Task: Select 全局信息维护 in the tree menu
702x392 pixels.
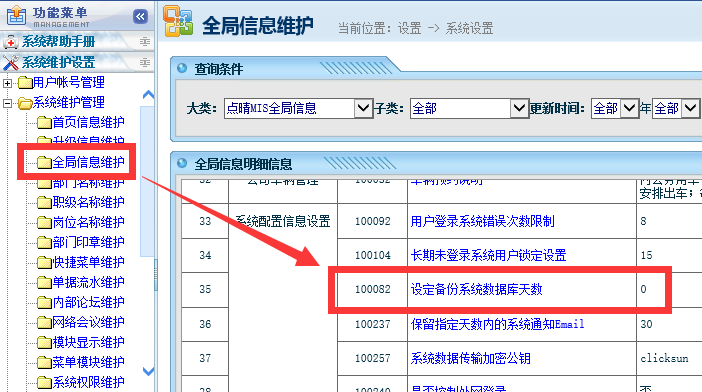Action: [89, 162]
